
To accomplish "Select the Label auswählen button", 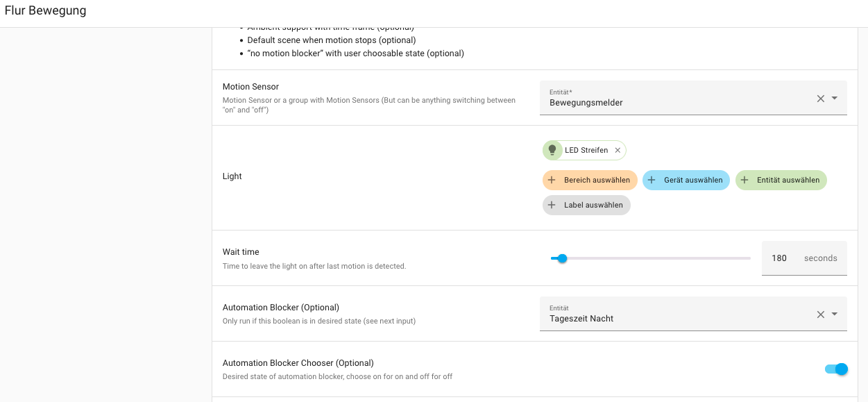I will tap(593, 206).
